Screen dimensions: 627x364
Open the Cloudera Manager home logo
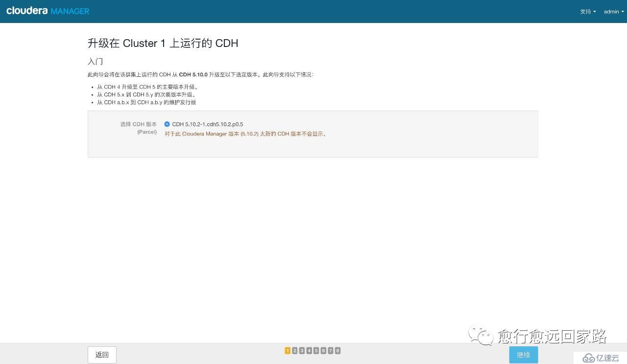[48, 11]
